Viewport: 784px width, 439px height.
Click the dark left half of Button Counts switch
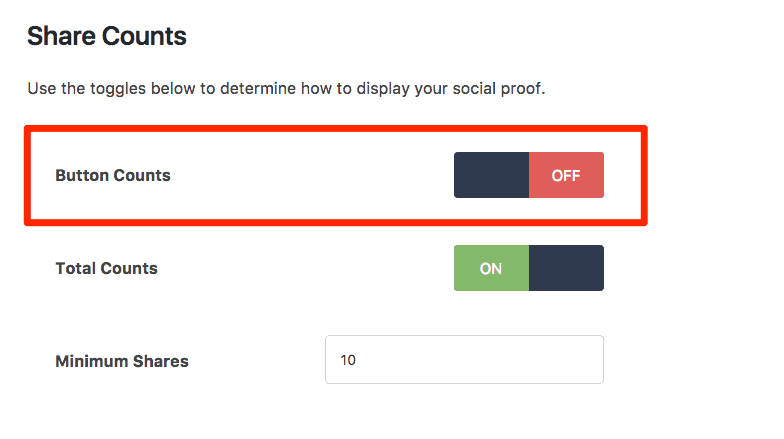[491, 175]
